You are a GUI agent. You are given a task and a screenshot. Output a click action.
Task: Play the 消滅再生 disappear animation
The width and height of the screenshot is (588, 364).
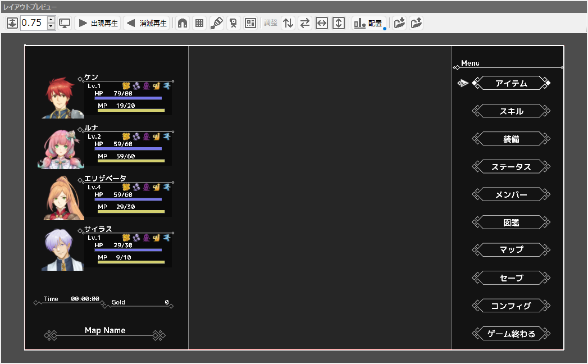(147, 23)
